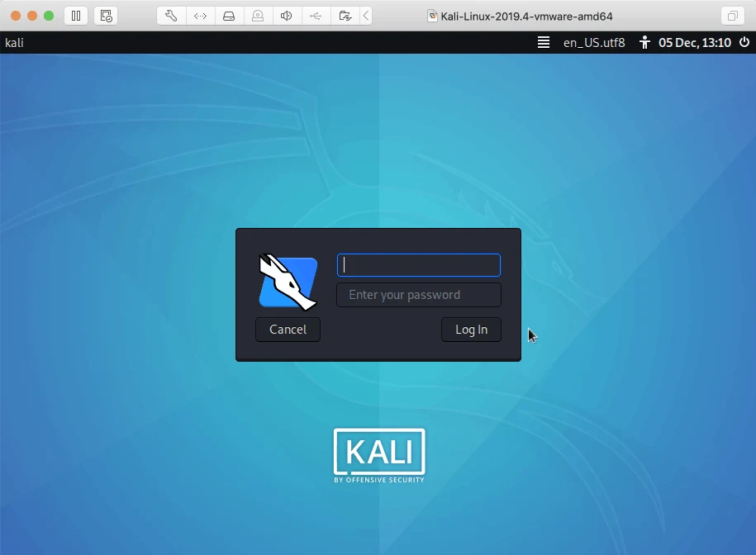756x555 pixels.
Task: Open the hard disk device icon
Action: click(x=229, y=16)
